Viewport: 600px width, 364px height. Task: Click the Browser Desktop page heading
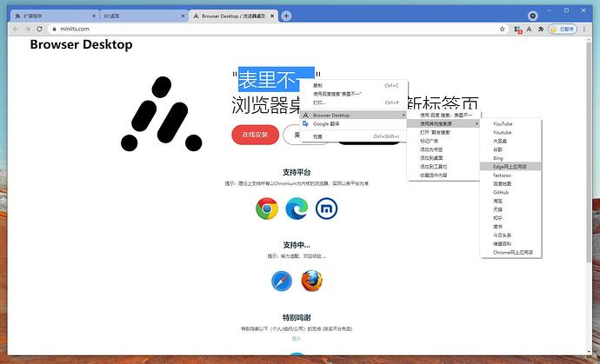81,44
